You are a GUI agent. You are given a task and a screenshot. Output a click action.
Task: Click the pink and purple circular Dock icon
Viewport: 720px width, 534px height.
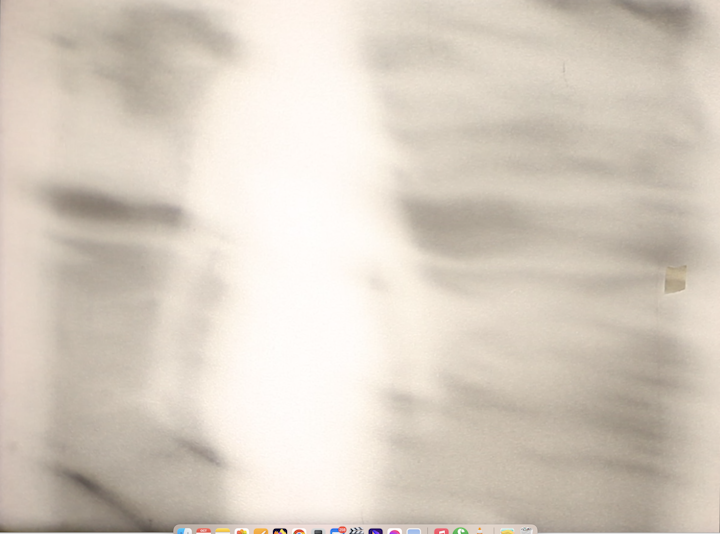pos(394,531)
